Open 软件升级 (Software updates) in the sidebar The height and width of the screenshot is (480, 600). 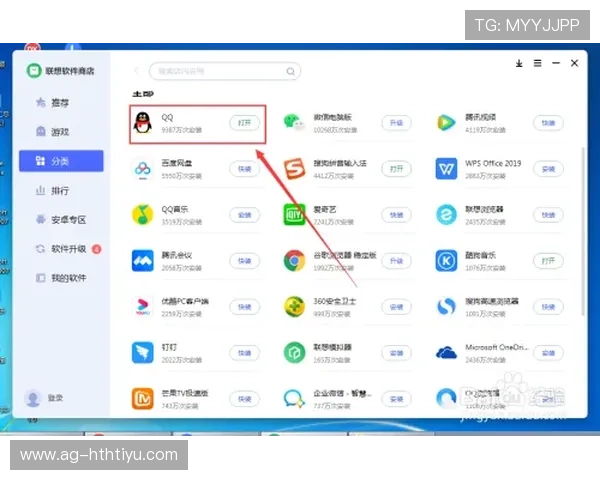[61, 249]
